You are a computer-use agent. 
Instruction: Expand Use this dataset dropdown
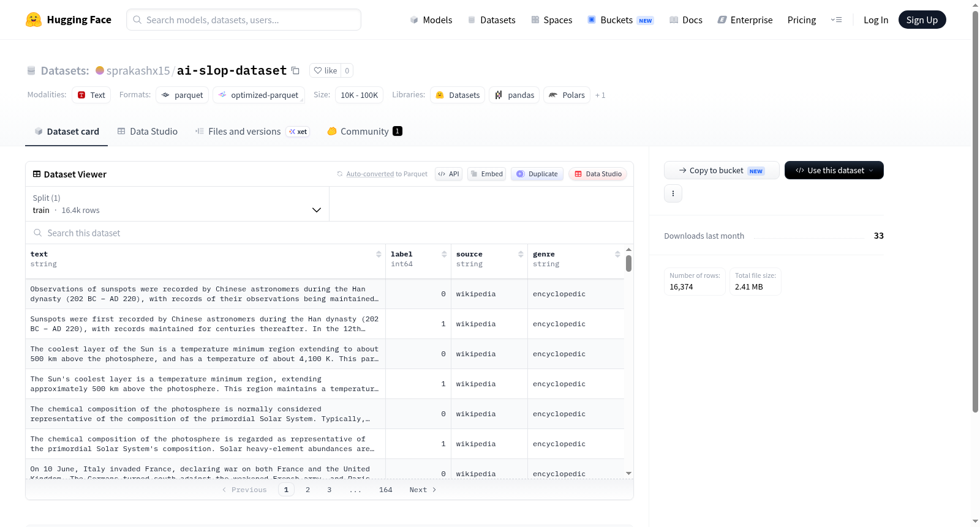(834, 170)
